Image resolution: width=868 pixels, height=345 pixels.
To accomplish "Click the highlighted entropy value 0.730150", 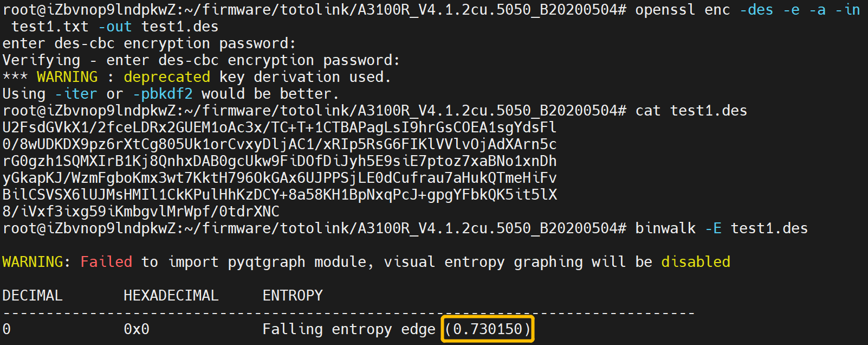I will click(x=488, y=329).
